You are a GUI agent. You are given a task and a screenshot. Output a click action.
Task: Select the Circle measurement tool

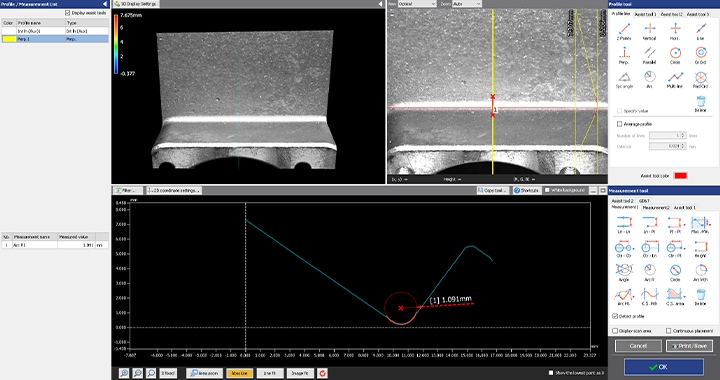pos(675,273)
